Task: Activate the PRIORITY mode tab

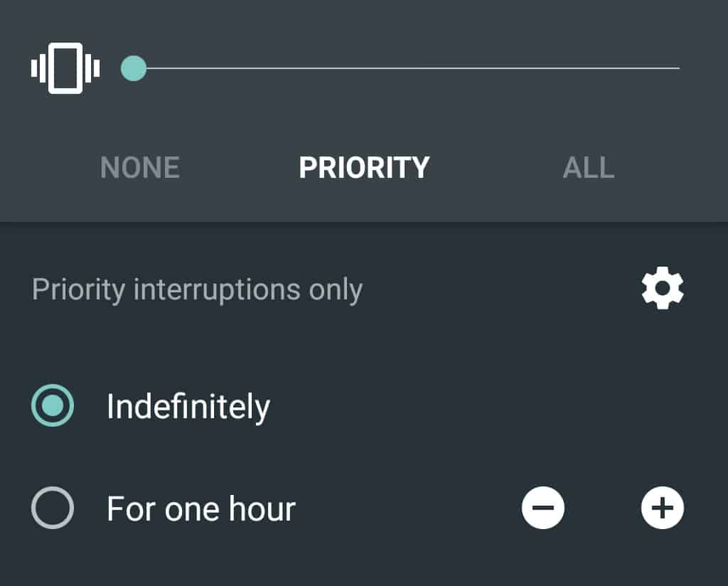Action: 364,167
